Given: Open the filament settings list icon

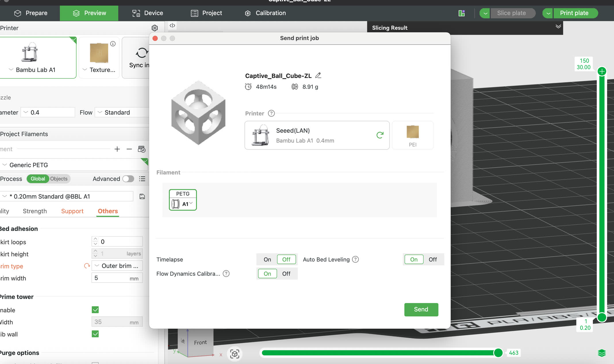Looking at the screenshot, I should click(x=142, y=149).
